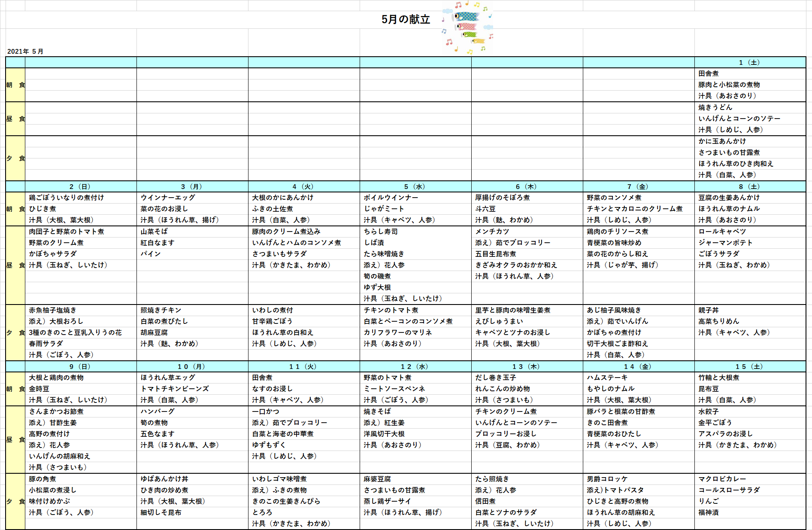Click the 親子丼 dinner cell
This screenshot has width=812, height=530.
[709, 311]
